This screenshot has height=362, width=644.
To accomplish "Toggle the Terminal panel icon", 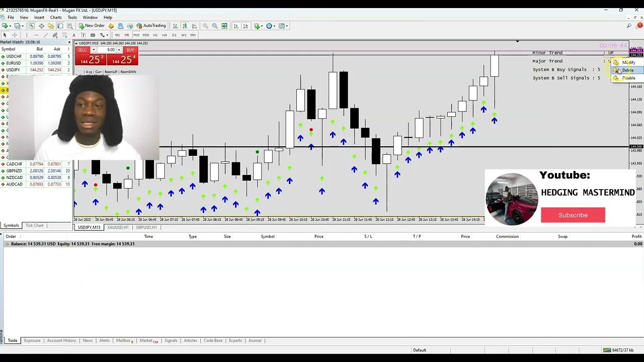I will click(60, 26).
